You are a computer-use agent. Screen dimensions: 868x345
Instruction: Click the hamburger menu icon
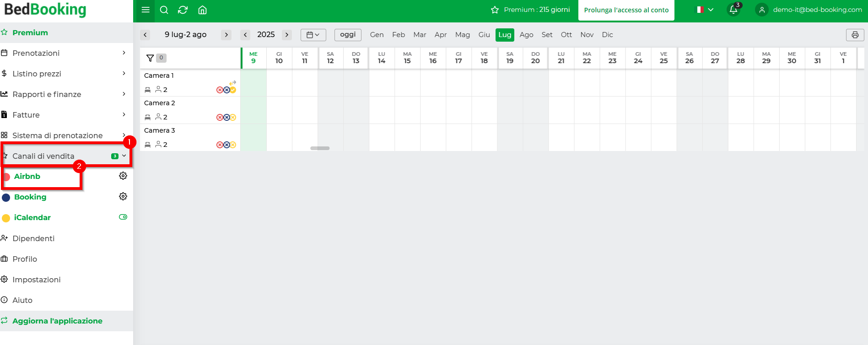coord(146,10)
